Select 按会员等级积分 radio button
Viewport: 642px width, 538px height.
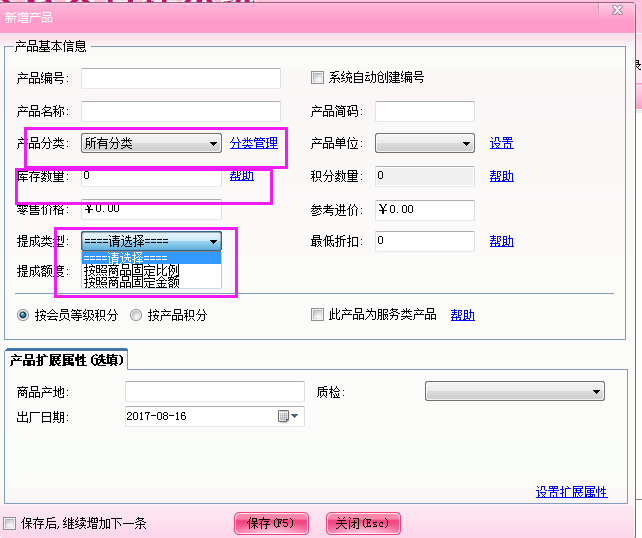point(23,315)
